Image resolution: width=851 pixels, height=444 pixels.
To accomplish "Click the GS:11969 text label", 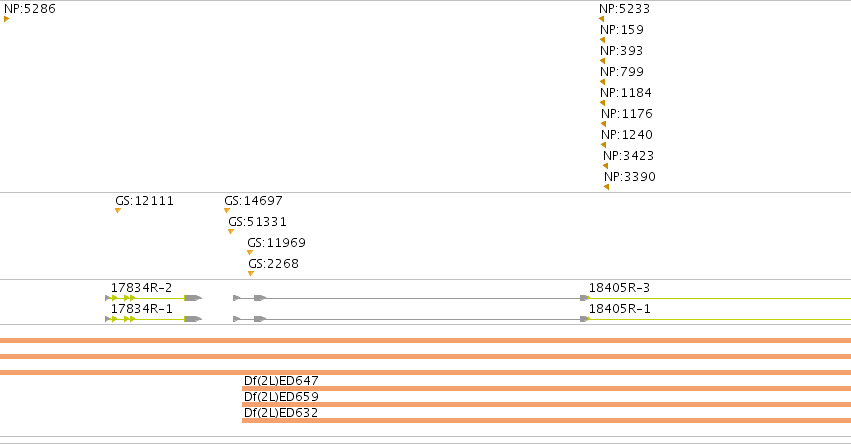I will click(x=276, y=243).
